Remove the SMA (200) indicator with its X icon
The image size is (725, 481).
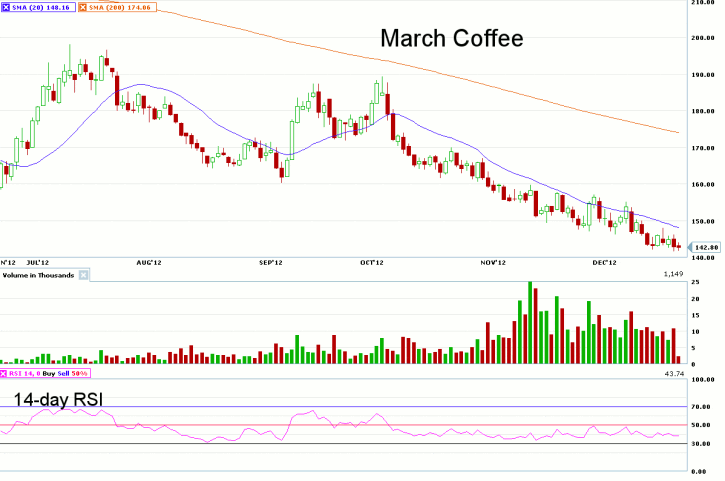tap(82, 6)
